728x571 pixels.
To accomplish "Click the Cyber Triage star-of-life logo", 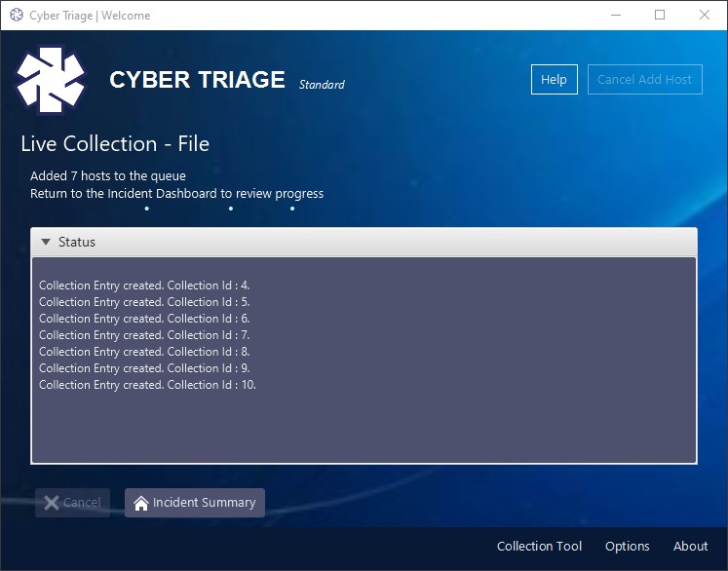I will [51, 80].
